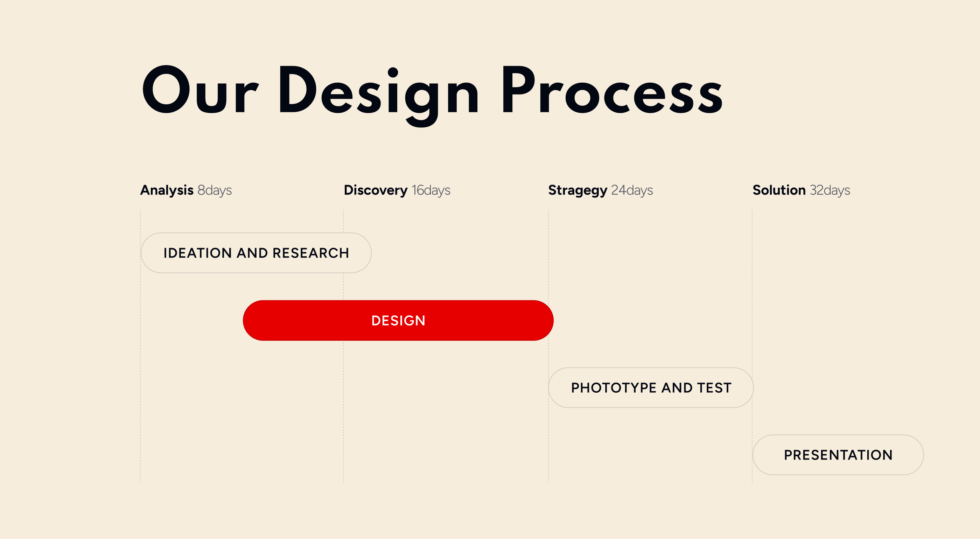Open the PHOTOTYPE AND TEST stage

(x=651, y=387)
